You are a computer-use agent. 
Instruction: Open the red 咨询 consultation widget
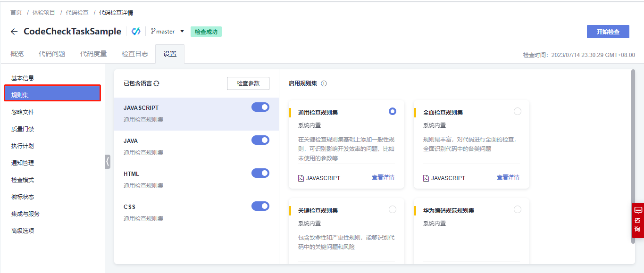pos(637,220)
